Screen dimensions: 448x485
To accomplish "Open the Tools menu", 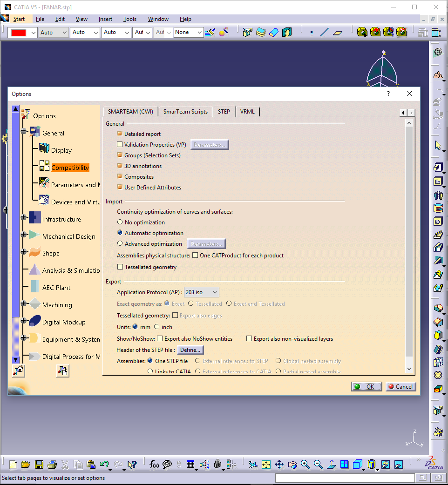I will pyautogui.click(x=129, y=19).
